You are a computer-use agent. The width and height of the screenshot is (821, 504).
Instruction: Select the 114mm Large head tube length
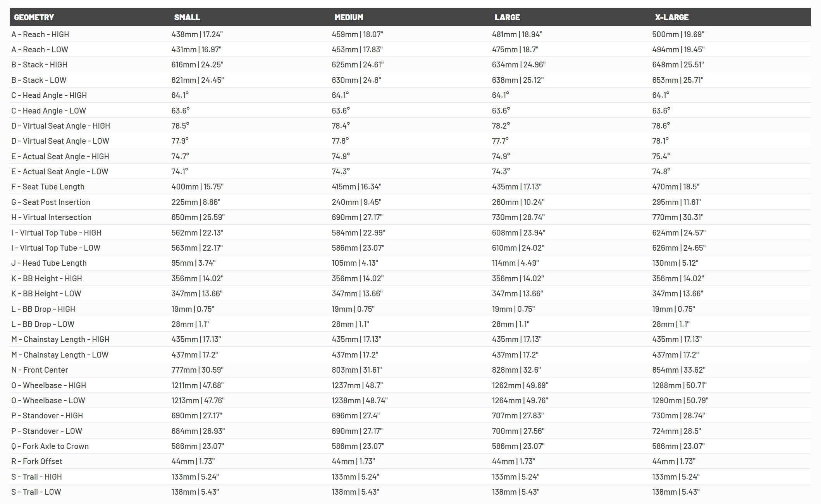[515, 263]
